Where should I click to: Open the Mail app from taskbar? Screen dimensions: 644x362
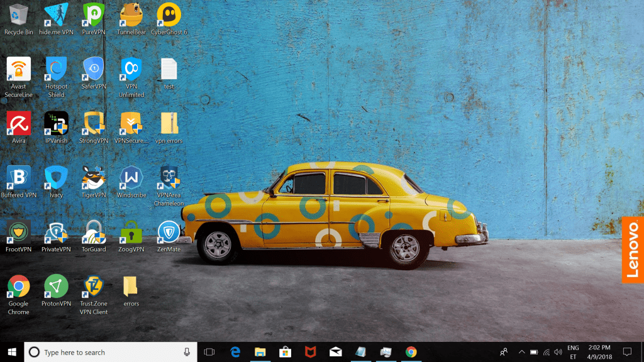(336, 352)
